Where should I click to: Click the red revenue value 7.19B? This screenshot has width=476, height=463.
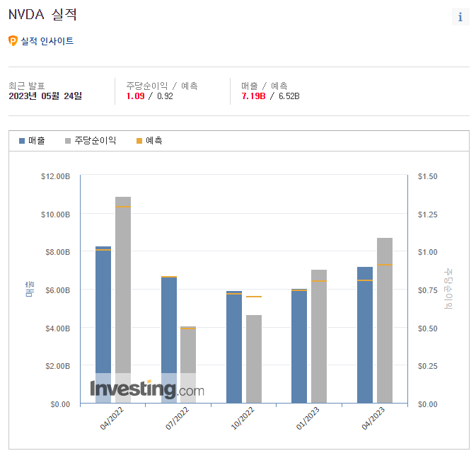tap(253, 96)
